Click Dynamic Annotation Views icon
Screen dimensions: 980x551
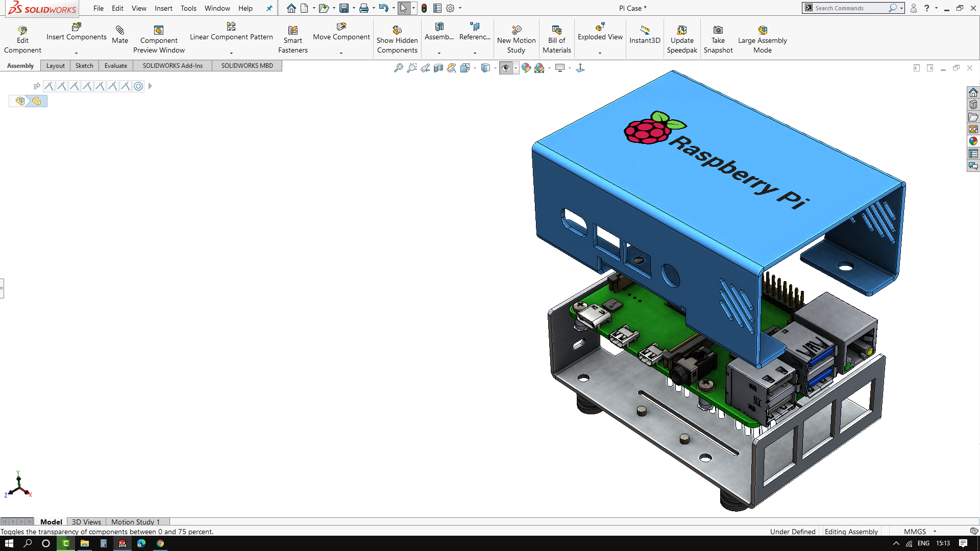tap(452, 68)
